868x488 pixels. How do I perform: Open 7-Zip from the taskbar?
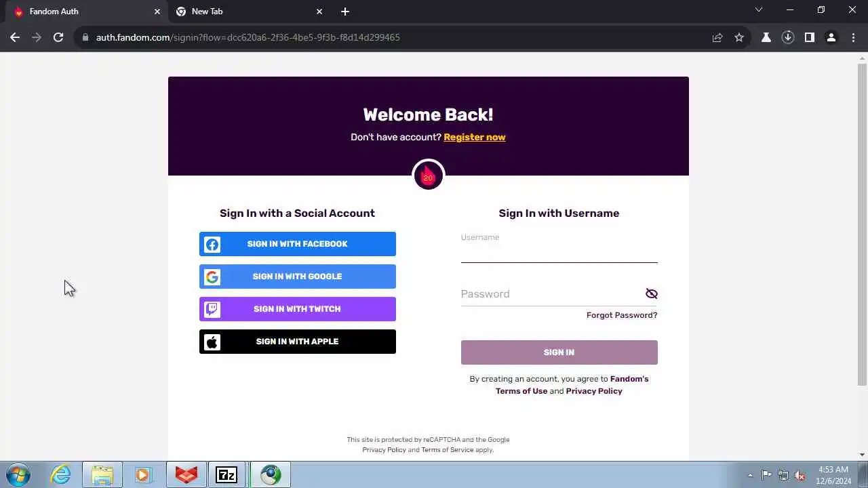[226, 475]
